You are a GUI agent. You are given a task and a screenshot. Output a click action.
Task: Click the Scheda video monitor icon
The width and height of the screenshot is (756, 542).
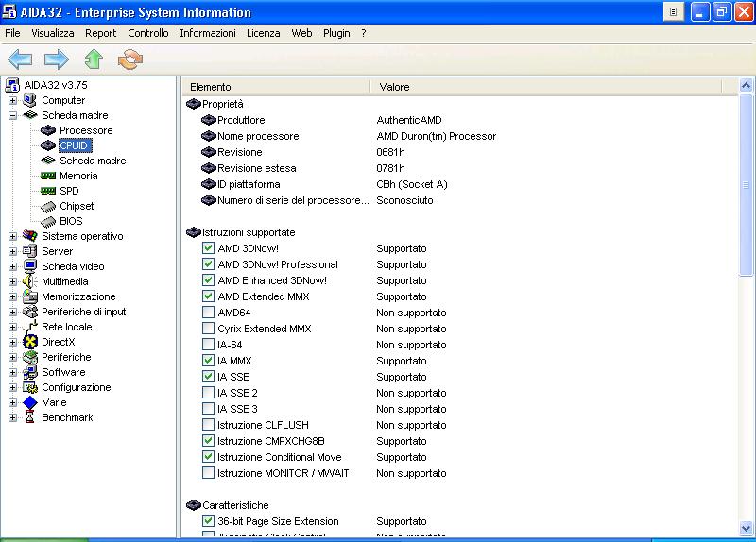pyautogui.click(x=30, y=266)
